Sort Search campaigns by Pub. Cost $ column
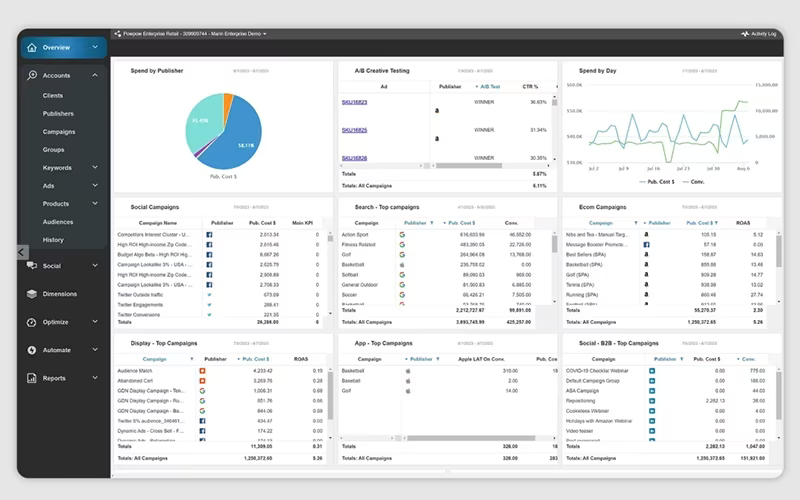This screenshot has height=500, width=800. click(461, 223)
